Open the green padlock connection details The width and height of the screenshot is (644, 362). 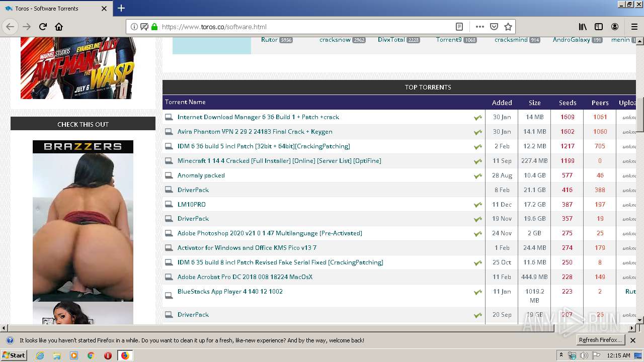(154, 27)
